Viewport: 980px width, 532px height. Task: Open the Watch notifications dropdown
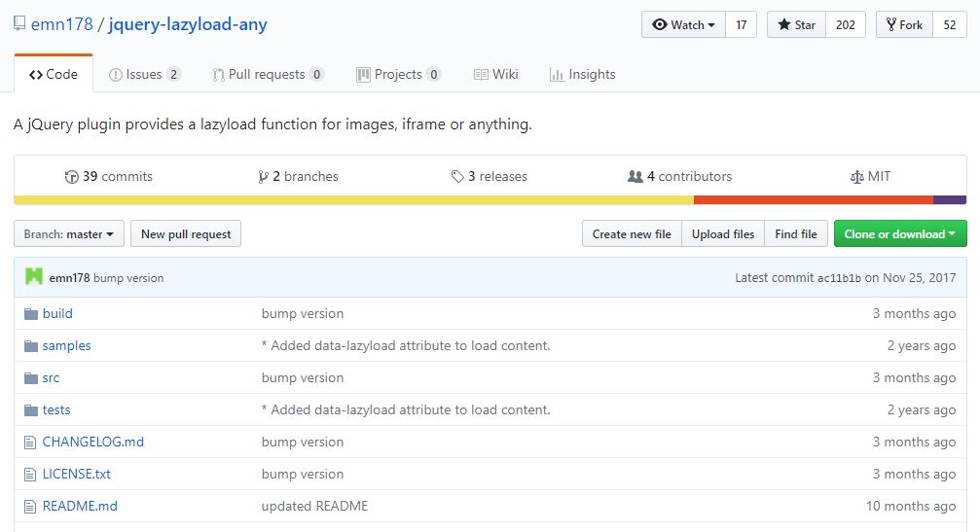(x=683, y=25)
